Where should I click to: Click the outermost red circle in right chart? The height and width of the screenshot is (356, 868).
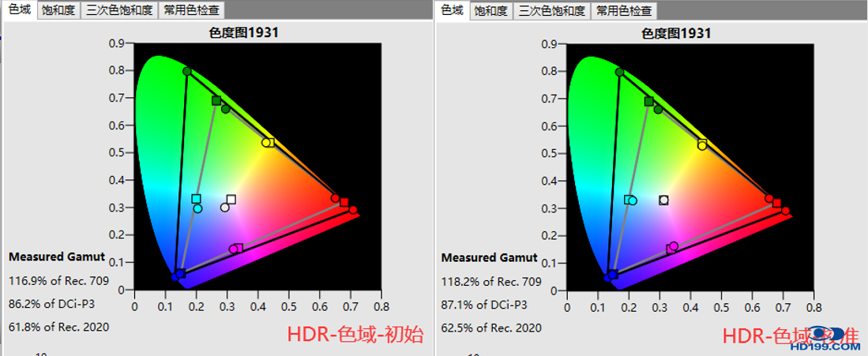pos(785,211)
